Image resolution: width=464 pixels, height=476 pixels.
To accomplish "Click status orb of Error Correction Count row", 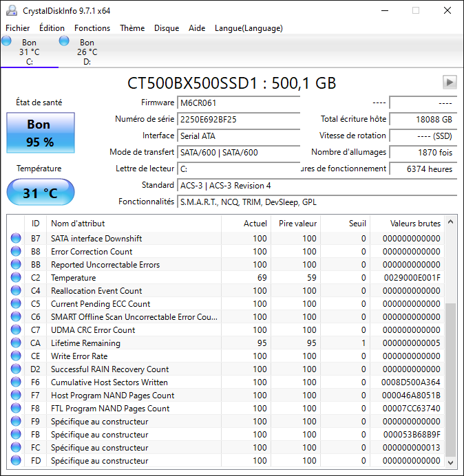I will (x=16, y=251).
